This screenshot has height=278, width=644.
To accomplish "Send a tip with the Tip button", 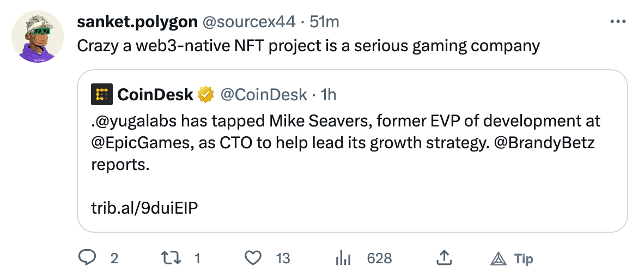I will pos(512,258).
